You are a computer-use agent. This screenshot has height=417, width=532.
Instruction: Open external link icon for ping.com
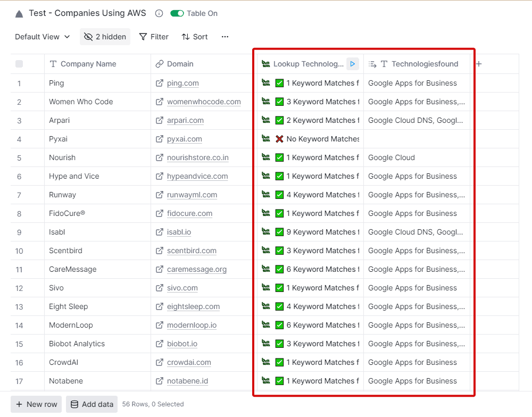[x=160, y=83]
